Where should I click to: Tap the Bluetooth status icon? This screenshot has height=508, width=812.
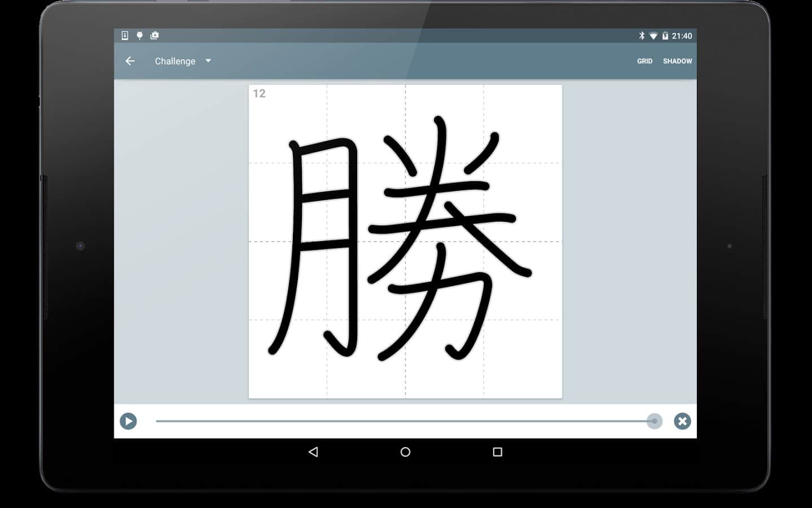tap(642, 36)
